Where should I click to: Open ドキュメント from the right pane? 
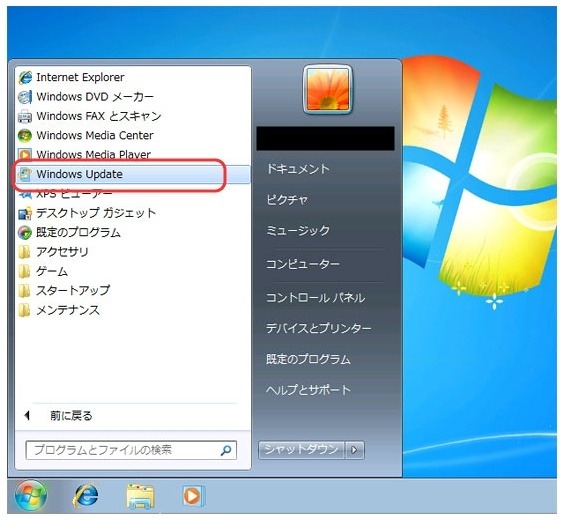(x=298, y=169)
